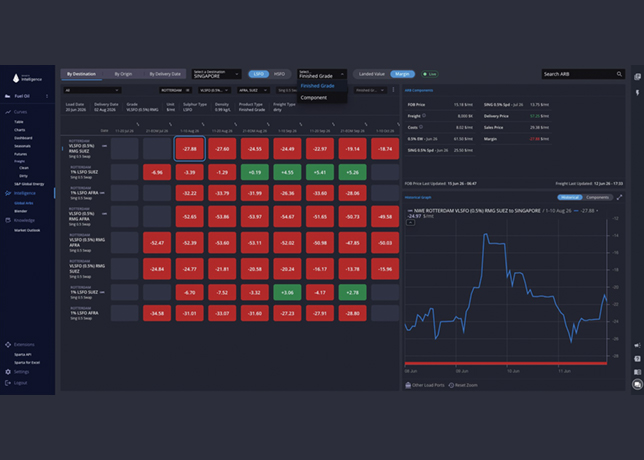Expand the historical graph to fullscreen
Image resolution: width=644 pixels, height=460 pixels.
[x=619, y=197]
